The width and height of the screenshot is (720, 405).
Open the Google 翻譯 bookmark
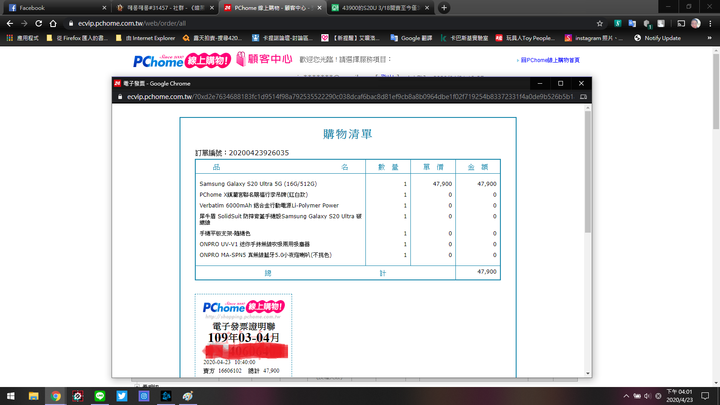click(x=411, y=38)
